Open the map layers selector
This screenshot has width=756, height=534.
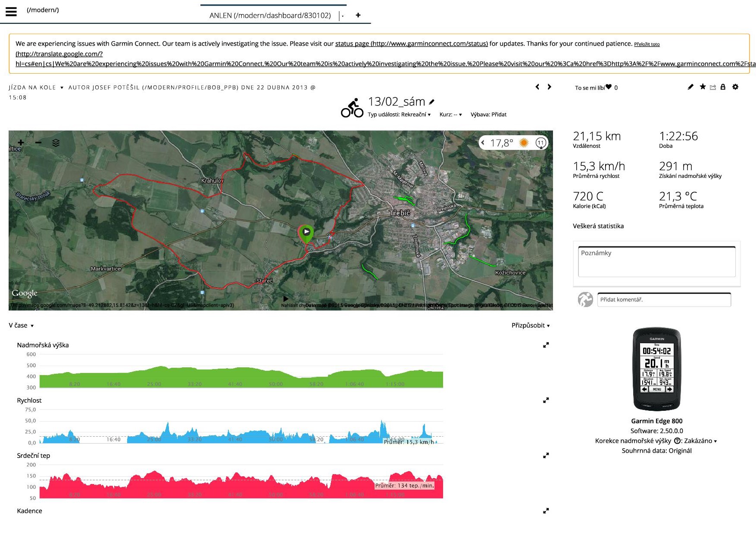click(x=56, y=143)
